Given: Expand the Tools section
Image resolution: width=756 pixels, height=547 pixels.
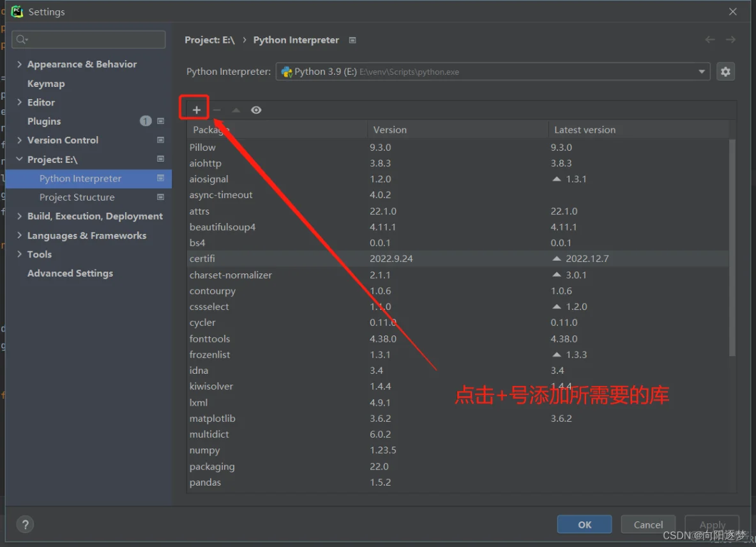Looking at the screenshot, I should [x=19, y=254].
